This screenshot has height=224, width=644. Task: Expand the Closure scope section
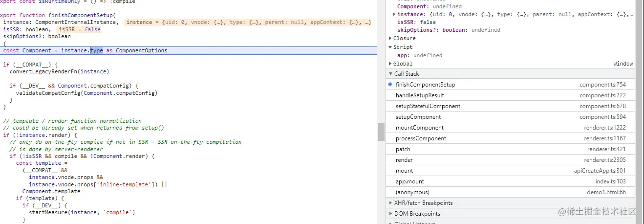[390, 38]
